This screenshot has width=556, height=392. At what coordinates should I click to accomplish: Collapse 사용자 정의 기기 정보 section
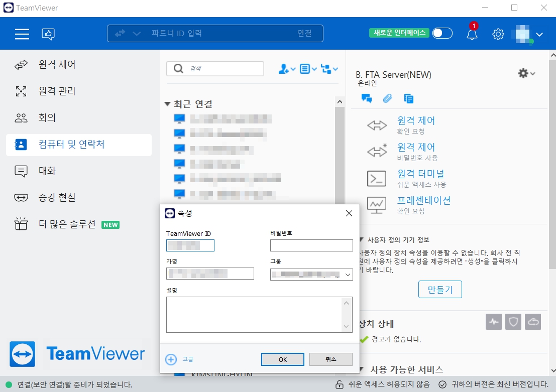pos(362,240)
